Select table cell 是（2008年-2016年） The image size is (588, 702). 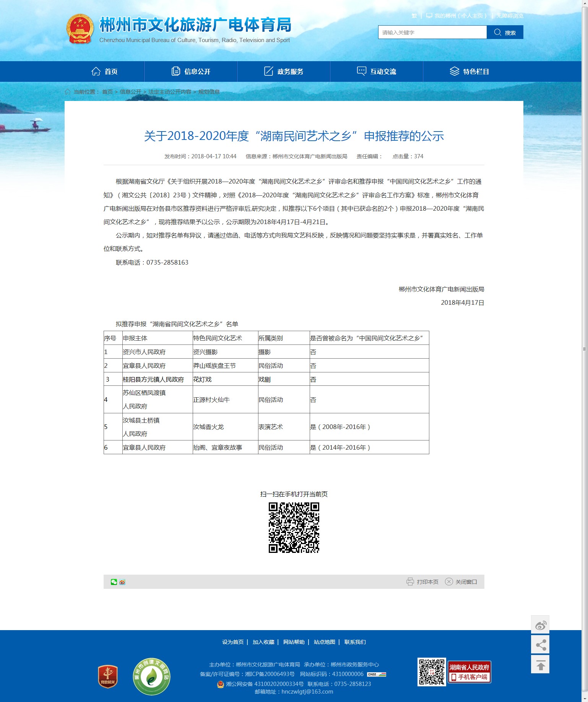point(369,427)
